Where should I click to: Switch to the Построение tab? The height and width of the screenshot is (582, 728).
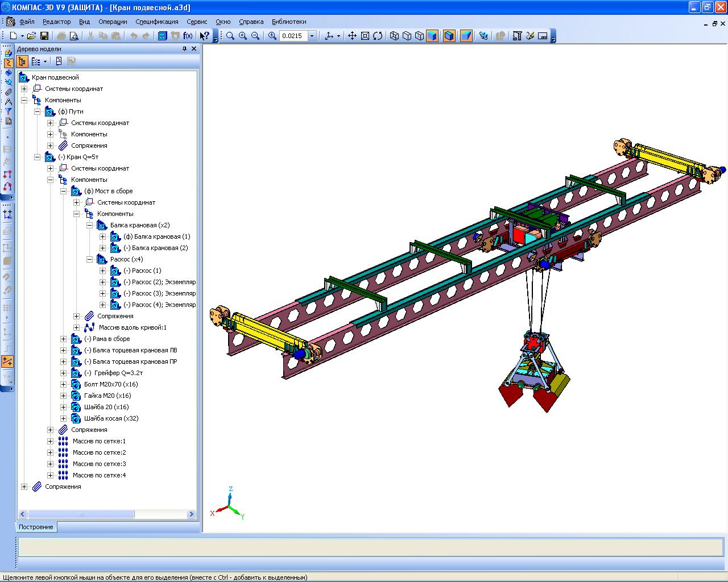(x=36, y=527)
